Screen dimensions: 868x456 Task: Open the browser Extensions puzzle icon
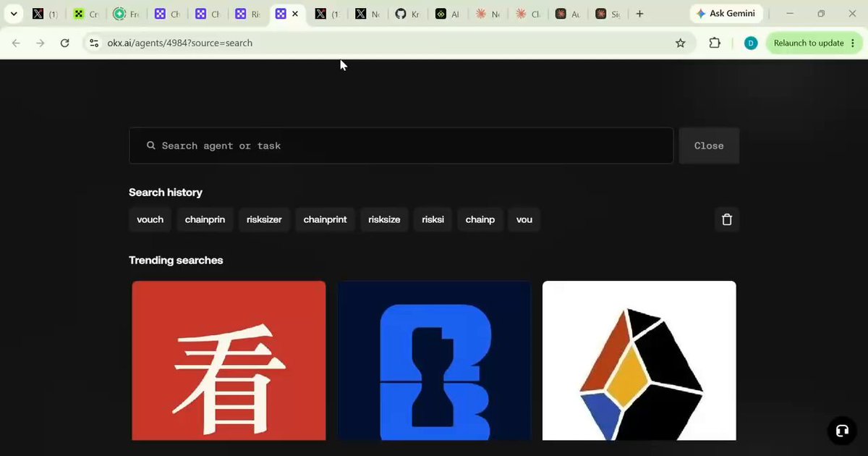tap(715, 43)
